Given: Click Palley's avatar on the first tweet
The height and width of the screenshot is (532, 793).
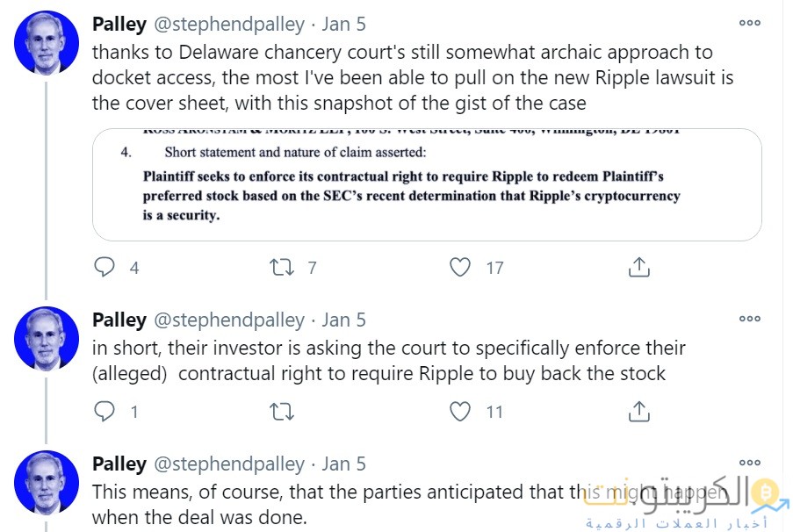Looking at the screenshot, I should [47, 43].
